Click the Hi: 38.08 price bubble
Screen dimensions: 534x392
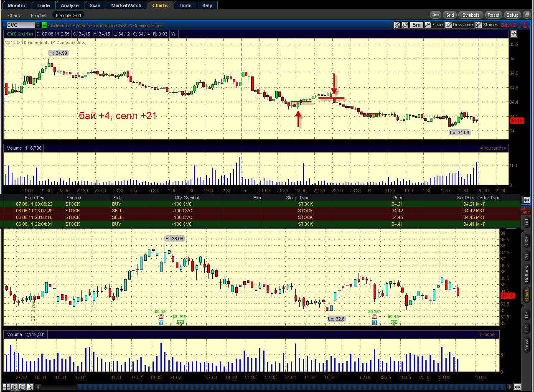tap(174, 239)
